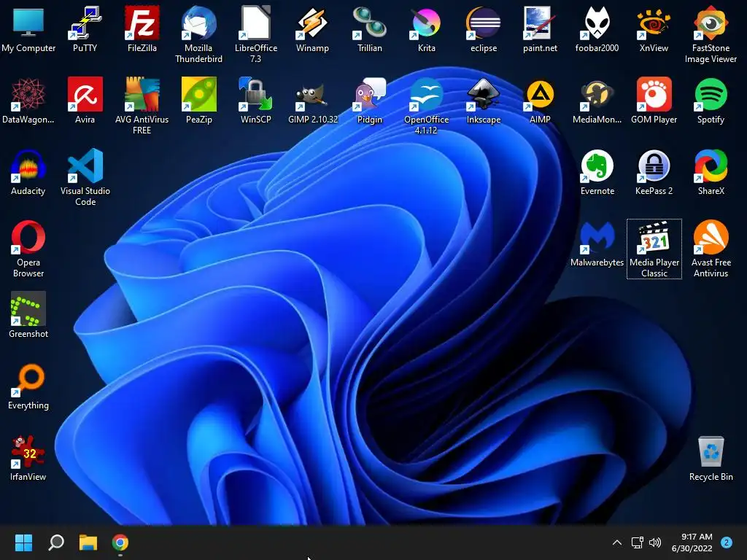
Task: Open the notification badge showing 2
Action: (x=727, y=542)
